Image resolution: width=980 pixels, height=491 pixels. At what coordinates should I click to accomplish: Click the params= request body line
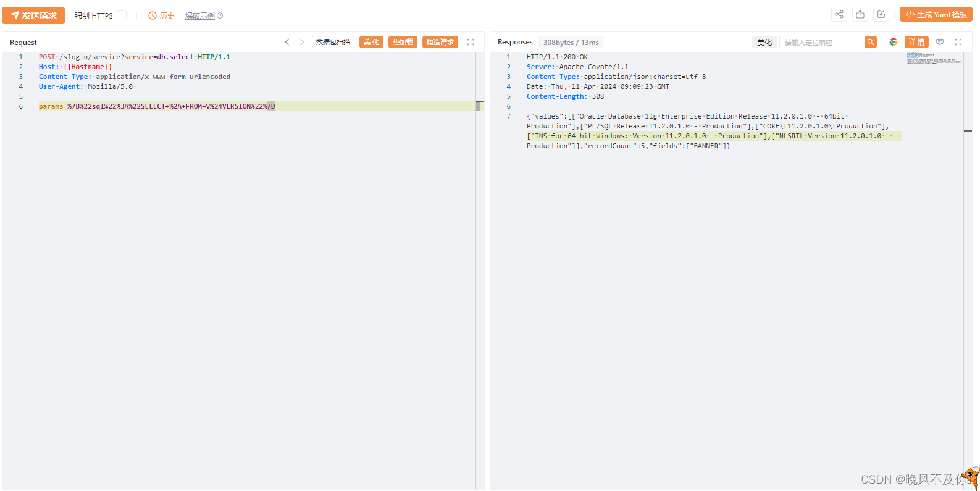(x=157, y=106)
